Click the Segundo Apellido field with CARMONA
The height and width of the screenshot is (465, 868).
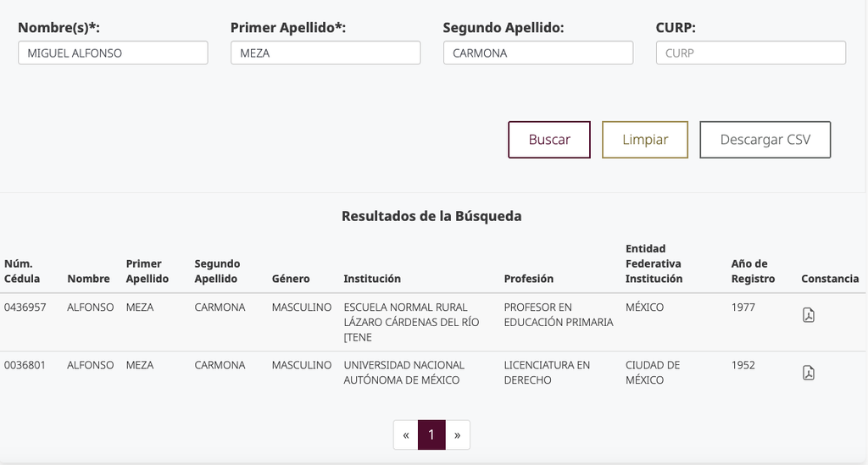tap(538, 53)
